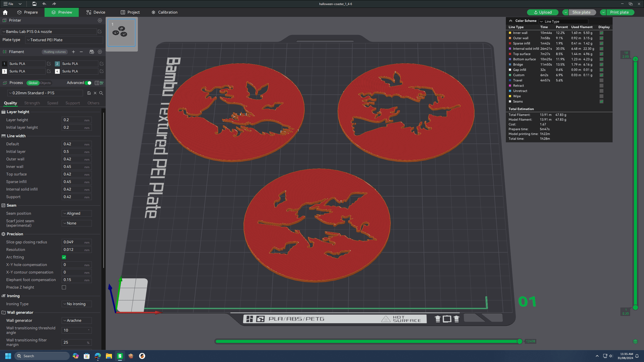644x362 pixels.
Task: Open the Calibration tab
Action: point(165,12)
